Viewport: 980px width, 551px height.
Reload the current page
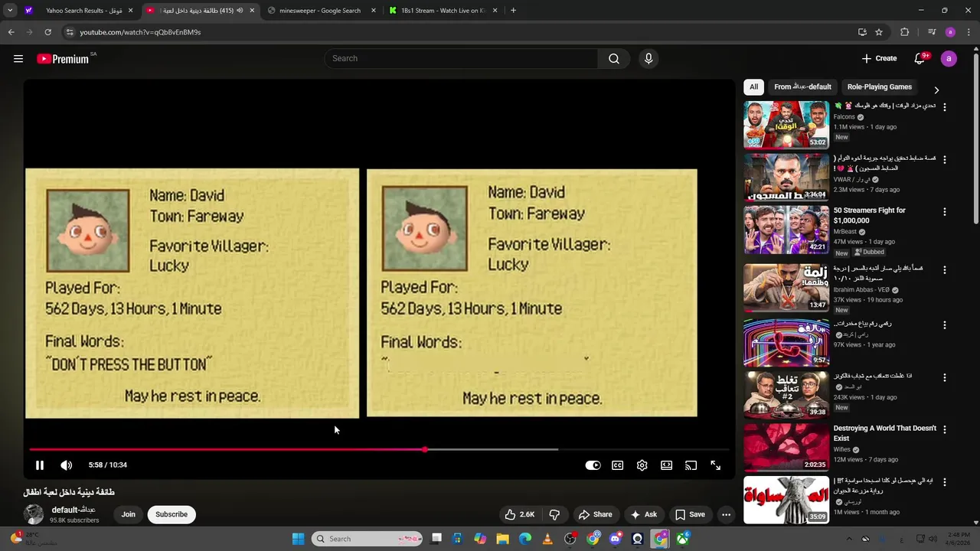(x=47, y=32)
